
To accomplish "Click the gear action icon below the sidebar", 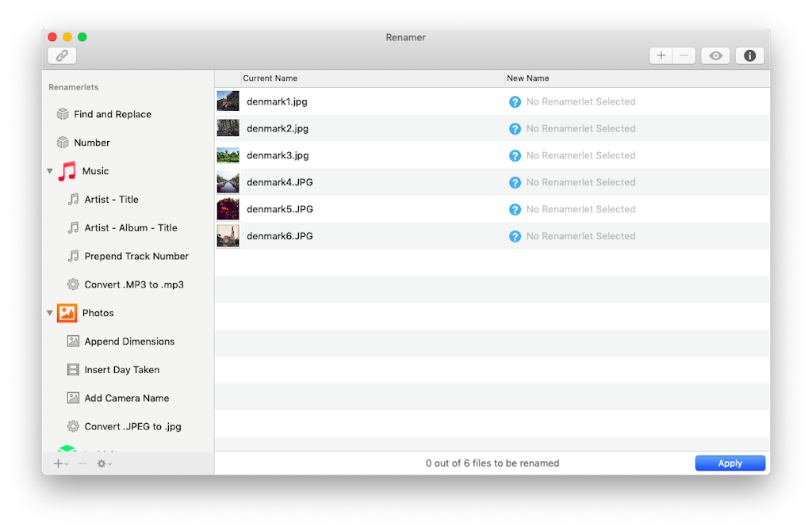I will [x=101, y=463].
